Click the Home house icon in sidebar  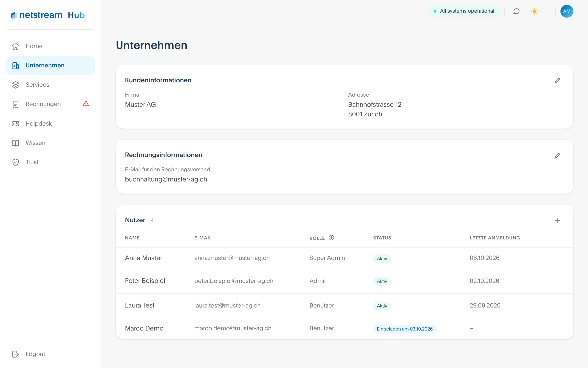[16, 46]
